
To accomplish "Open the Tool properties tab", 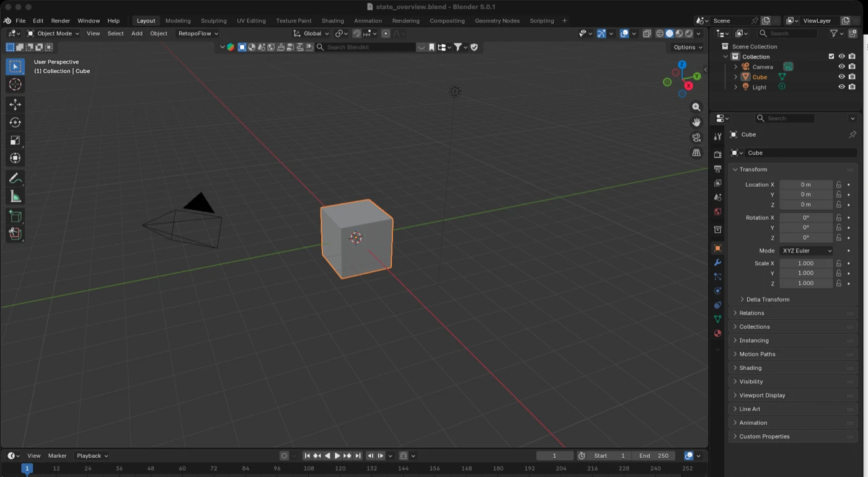I will 717,136.
